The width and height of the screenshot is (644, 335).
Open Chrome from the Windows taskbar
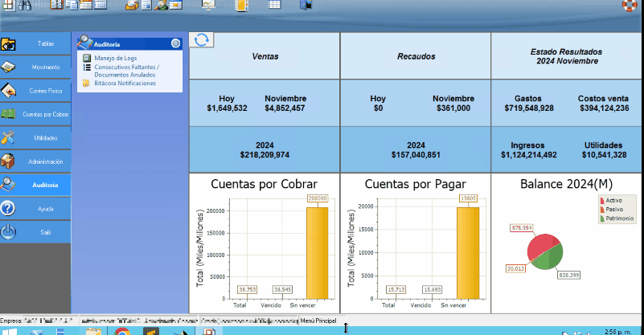point(121,330)
